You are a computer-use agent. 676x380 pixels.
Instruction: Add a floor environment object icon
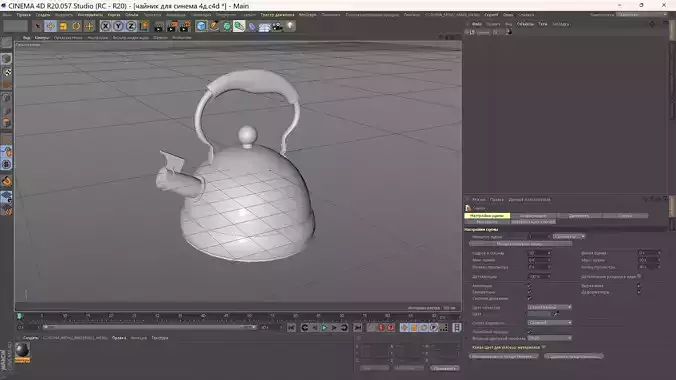click(x=264, y=26)
